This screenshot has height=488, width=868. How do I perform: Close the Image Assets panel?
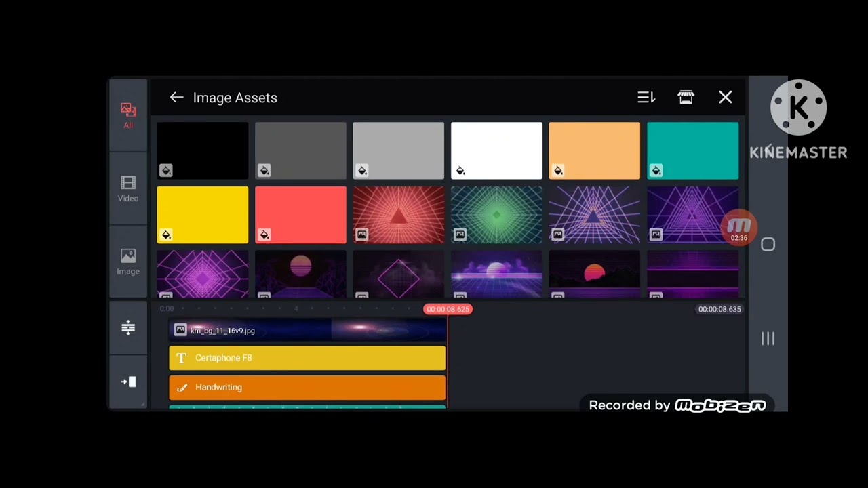[x=726, y=98]
